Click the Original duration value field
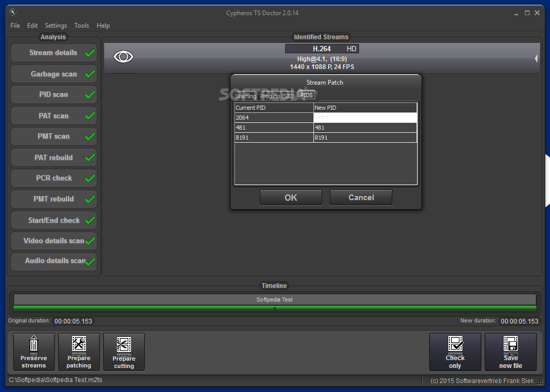The image size is (550, 392). 73,321
